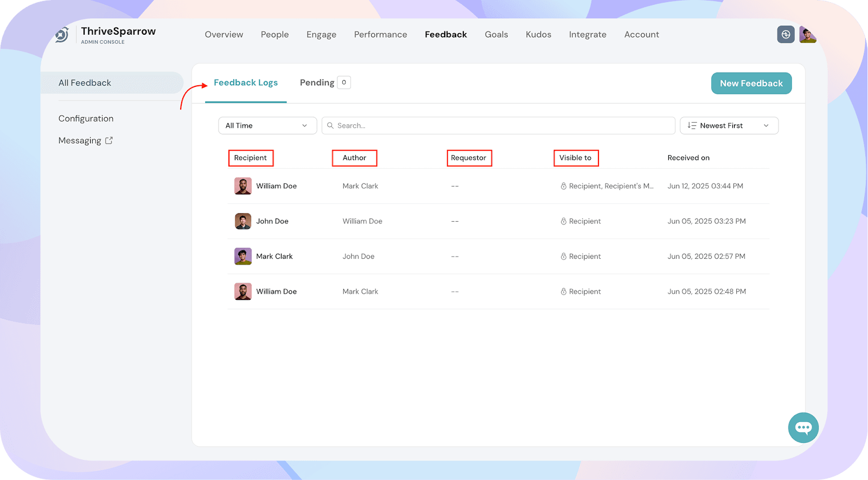Click the Visible to column header

click(x=576, y=158)
